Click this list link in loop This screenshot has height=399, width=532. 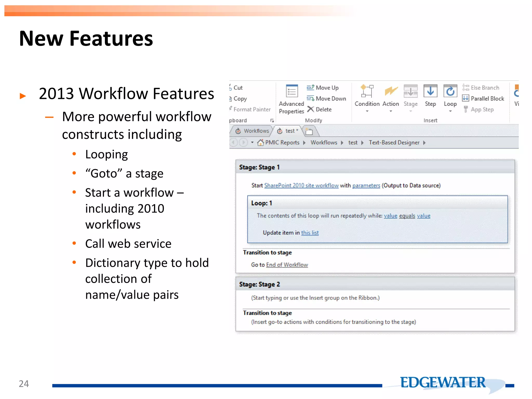point(310,233)
